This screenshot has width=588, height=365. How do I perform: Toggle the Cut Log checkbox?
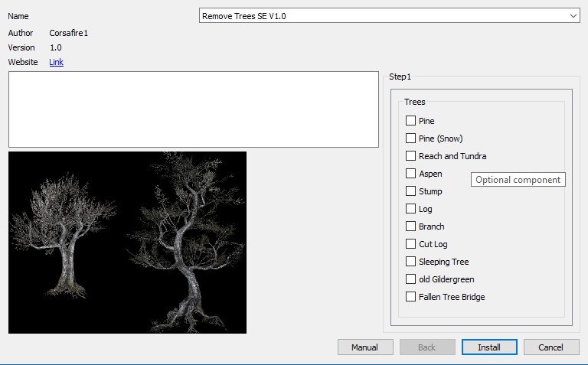[411, 244]
